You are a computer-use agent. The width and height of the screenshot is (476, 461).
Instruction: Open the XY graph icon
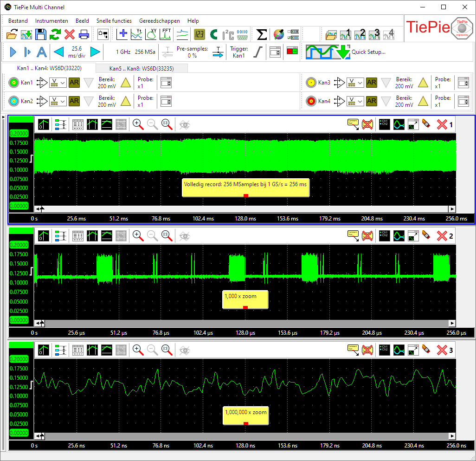coord(151,34)
